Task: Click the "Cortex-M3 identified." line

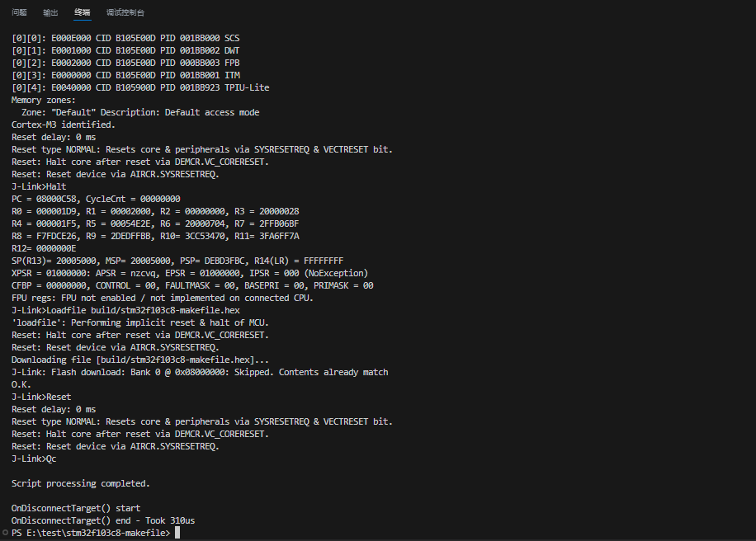Action: (x=64, y=125)
